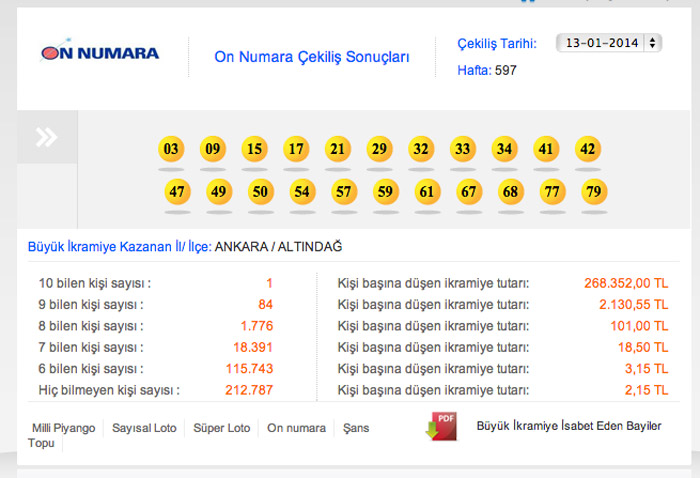The height and width of the screenshot is (478, 700).
Task: Select lottery ball number 41
Action: 546,149
